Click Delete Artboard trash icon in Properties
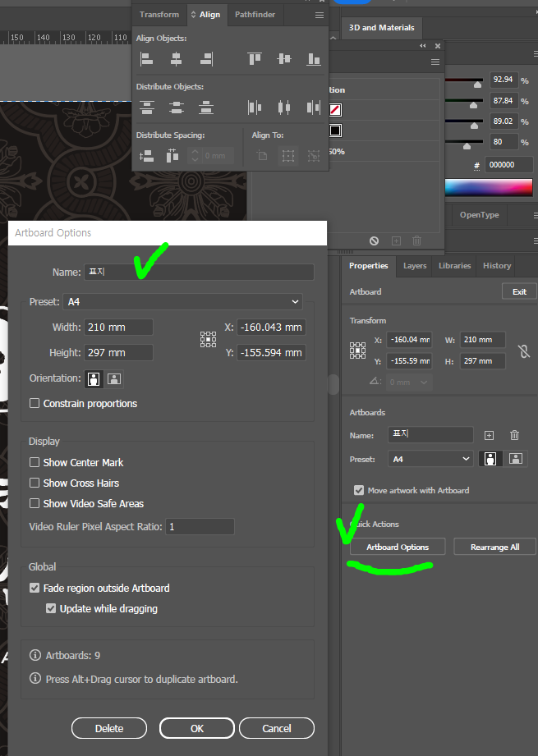The width and height of the screenshot is (538, 756). [514, 435]
